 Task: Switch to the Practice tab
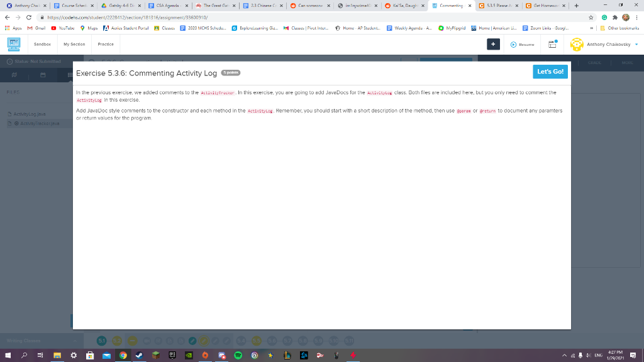(x=105, y=44)
